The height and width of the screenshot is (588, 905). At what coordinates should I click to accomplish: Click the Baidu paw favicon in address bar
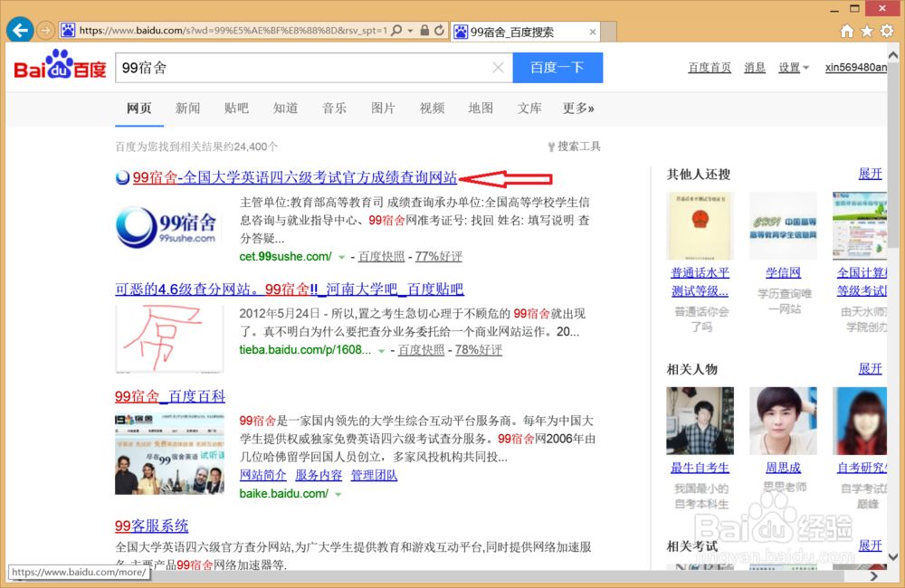pyautogui.click(x=68, y=31)
